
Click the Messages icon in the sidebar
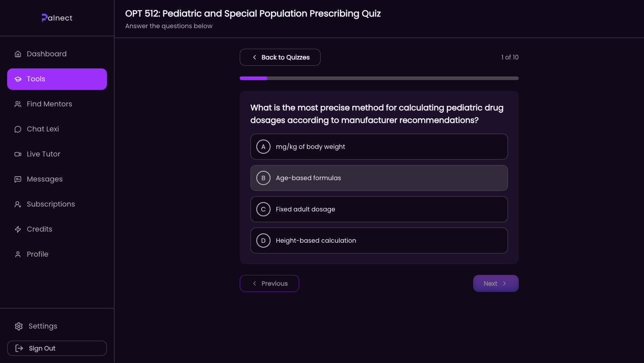tap(18, 179)
